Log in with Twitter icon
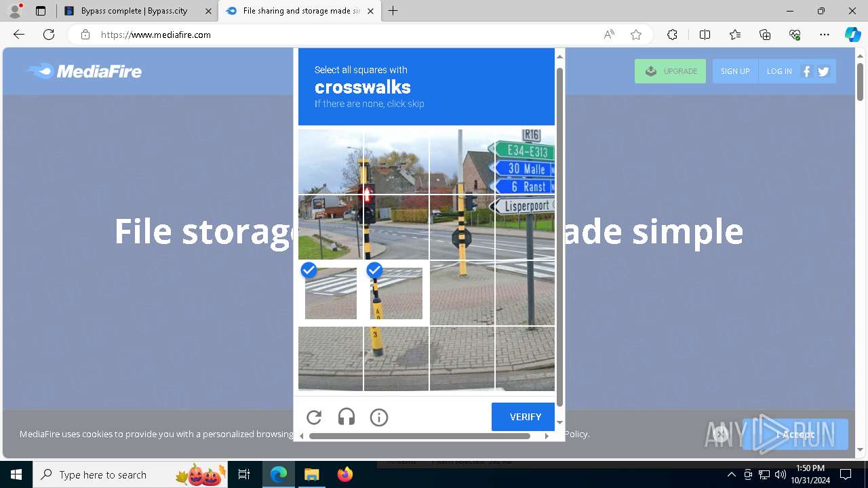 pyautogui.click(x=823, y=71)
